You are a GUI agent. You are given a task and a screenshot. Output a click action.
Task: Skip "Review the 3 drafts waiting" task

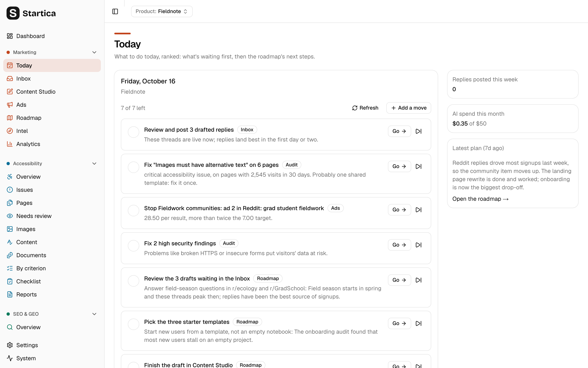[418, 280]
